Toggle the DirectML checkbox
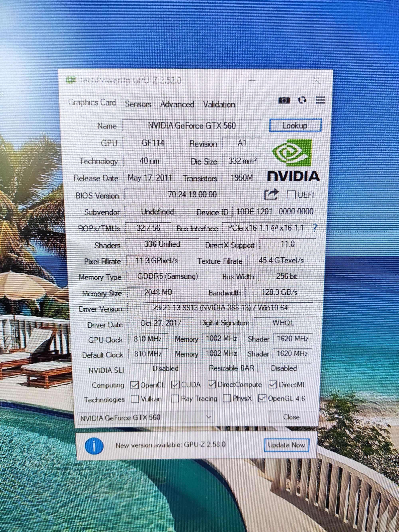399x532 pixels. pos(273,385)
